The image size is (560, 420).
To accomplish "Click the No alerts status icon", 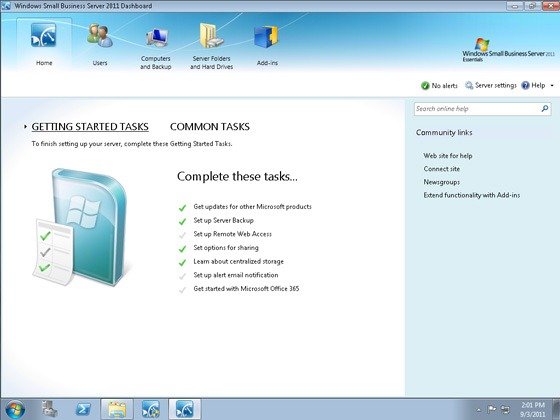I will coord(425,86).
